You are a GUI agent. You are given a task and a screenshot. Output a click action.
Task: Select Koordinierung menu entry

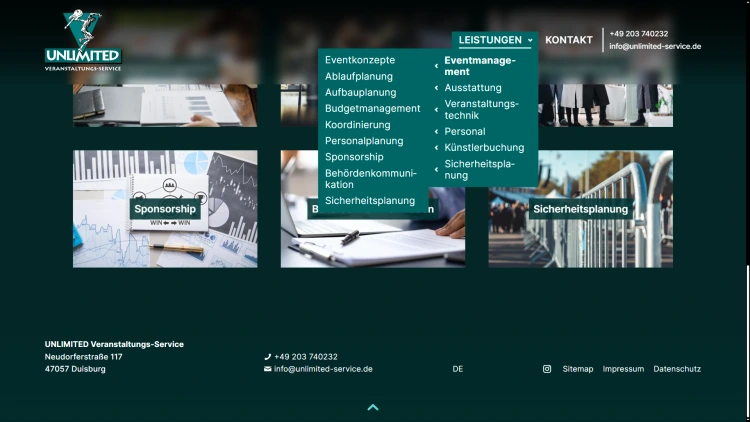(x=357, y=125)
